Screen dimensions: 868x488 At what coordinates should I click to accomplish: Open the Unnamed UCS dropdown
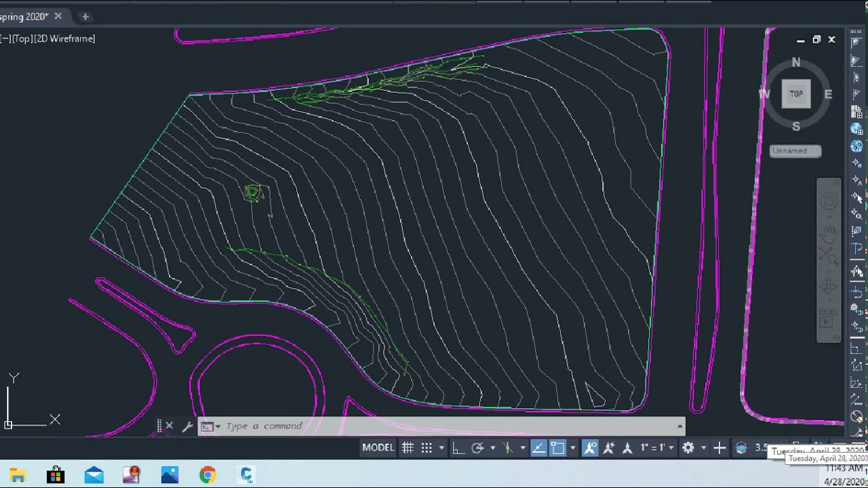point(795,150)
